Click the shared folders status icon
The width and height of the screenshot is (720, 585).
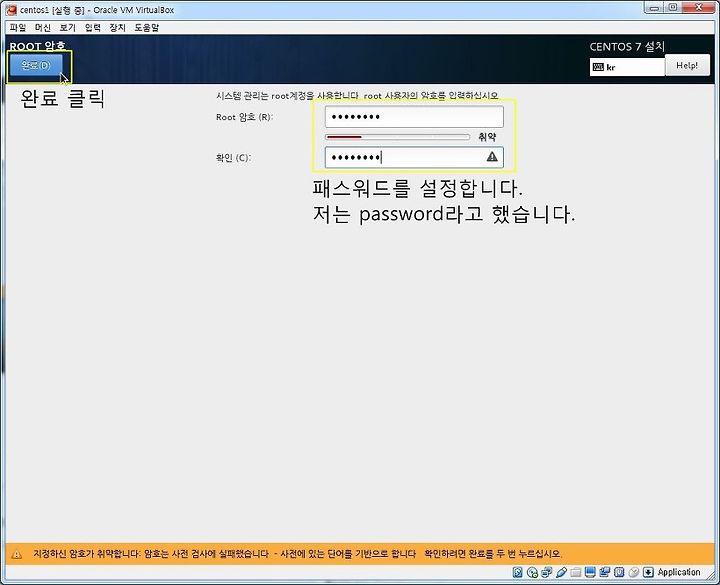pos(576,572)
